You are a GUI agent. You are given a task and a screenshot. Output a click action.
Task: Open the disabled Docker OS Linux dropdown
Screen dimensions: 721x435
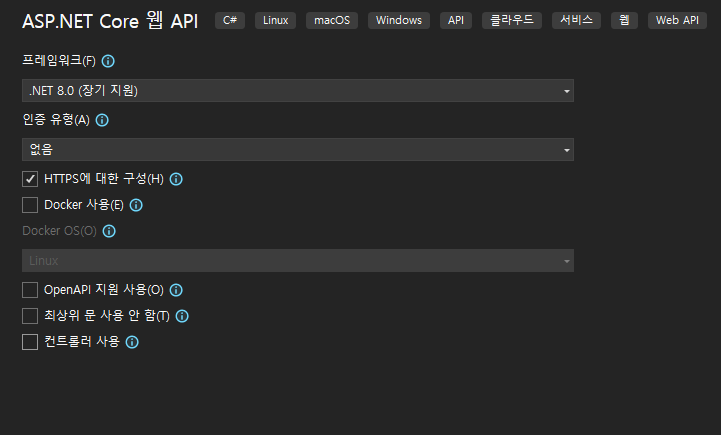point(298,261)
